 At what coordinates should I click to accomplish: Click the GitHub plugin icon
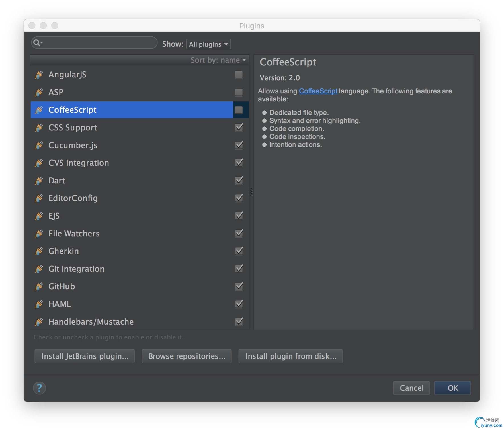point(39,286)
